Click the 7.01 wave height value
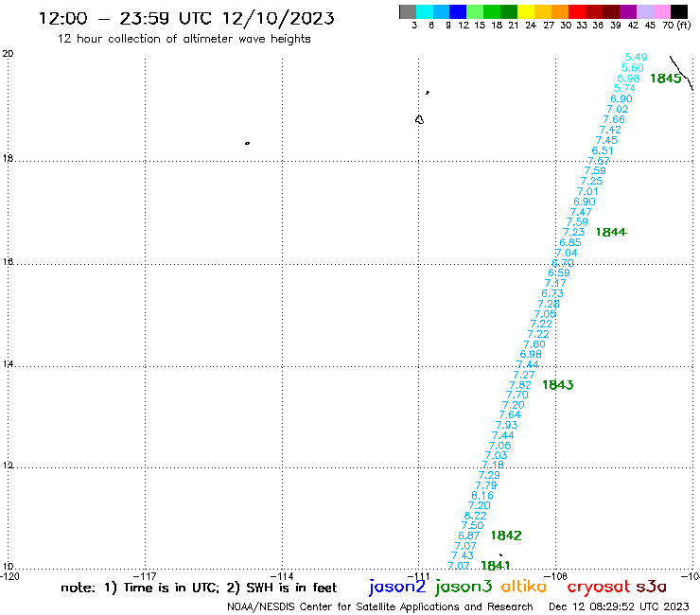This screenshot has height=615, width=700. (x=587, y=192)
